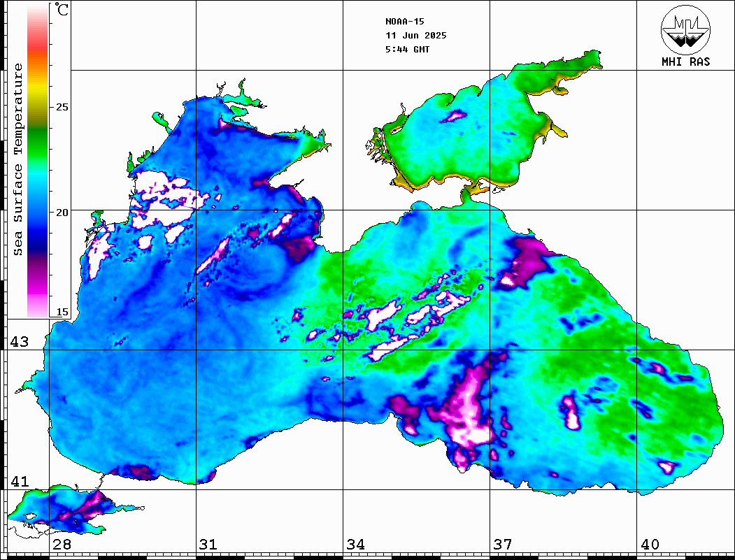The width and height of the screenshot is (735, 560).
Task: Click the latitude label '41'
Action: pyautogui.click(x=19, y=481)
